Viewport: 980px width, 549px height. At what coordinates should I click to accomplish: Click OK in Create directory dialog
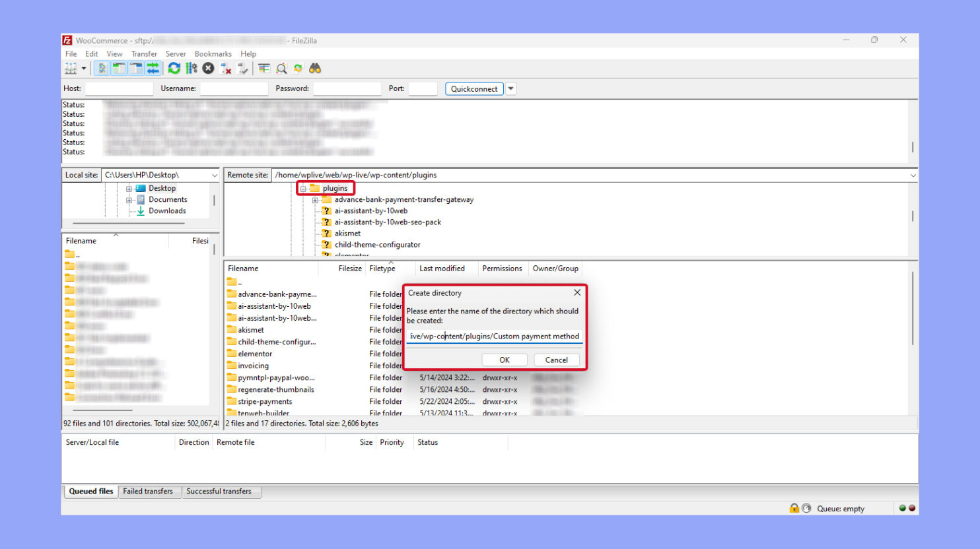coord(505,360)
